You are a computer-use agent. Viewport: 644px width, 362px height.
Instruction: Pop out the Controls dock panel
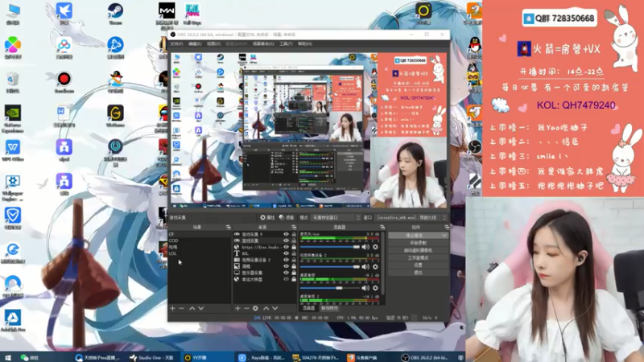point(447,227)
